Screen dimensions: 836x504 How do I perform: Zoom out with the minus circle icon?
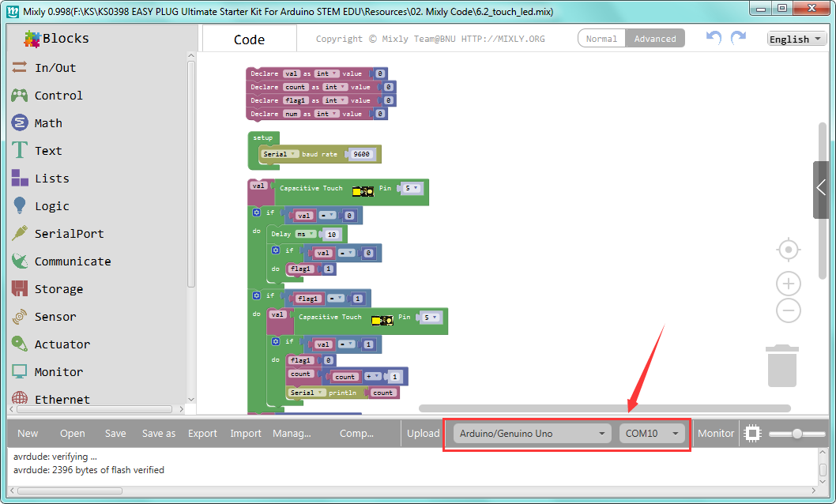(x=788, y=310)
